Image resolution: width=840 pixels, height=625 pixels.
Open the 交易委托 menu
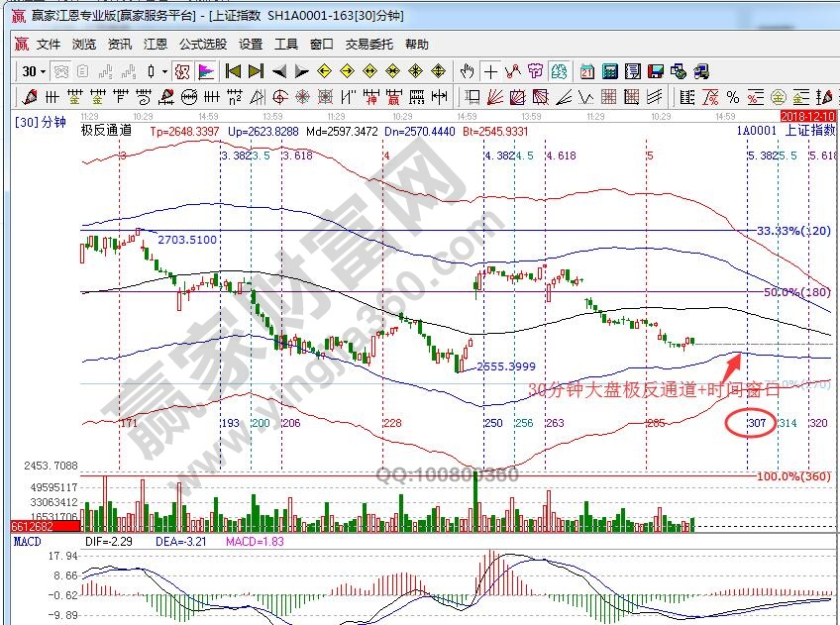[x=368, y=45]
